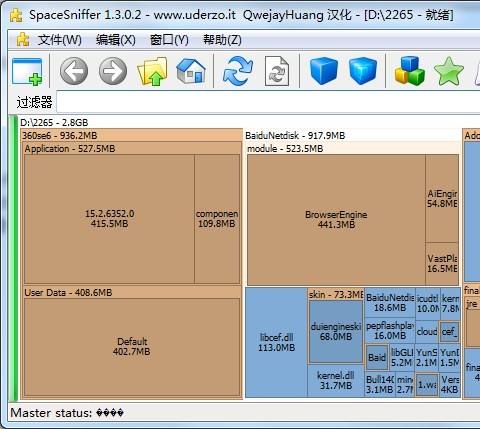
Task: Click the BaiduNetdisk - 917.9MB folder header
Action: [x=353, y=136]
